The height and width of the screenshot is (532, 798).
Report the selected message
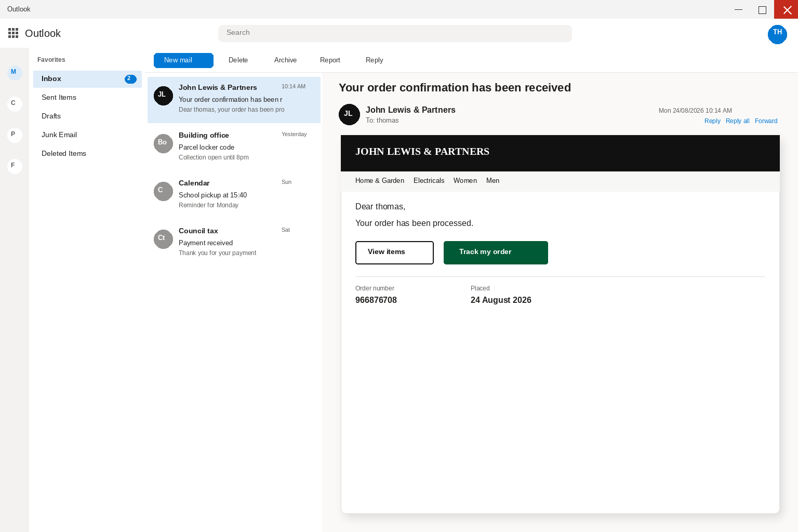tap(330, 60)
